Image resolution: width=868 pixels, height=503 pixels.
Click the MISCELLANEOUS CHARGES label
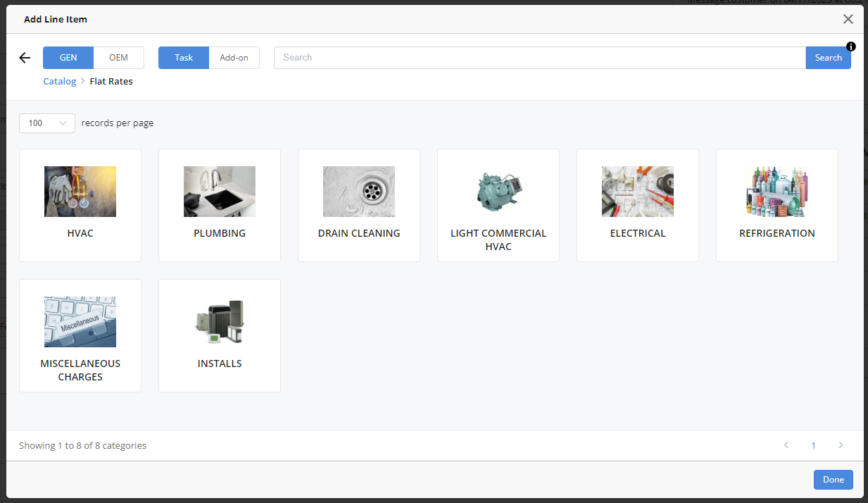point(80,370)
